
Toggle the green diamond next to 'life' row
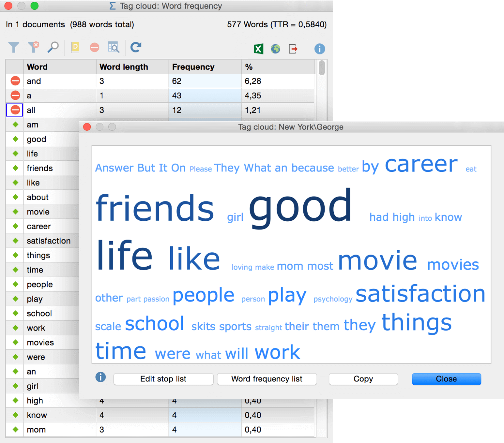point(15,154)
